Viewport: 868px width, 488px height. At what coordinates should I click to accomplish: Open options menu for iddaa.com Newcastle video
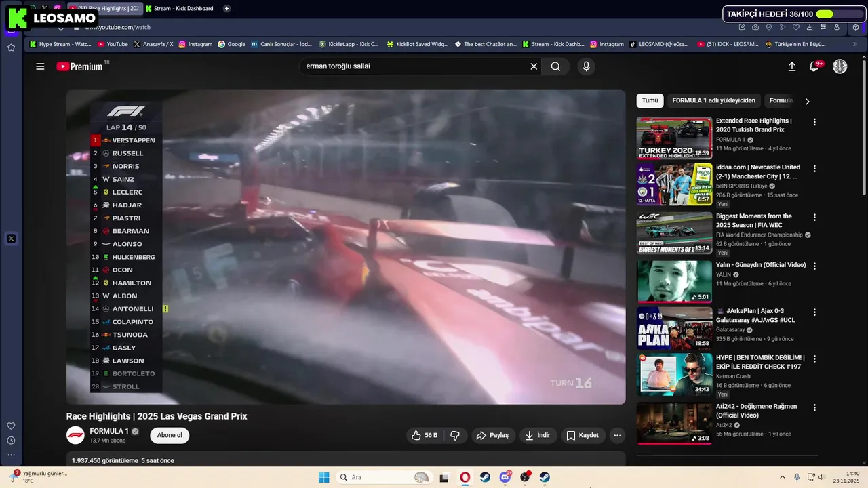click(814, 168)
